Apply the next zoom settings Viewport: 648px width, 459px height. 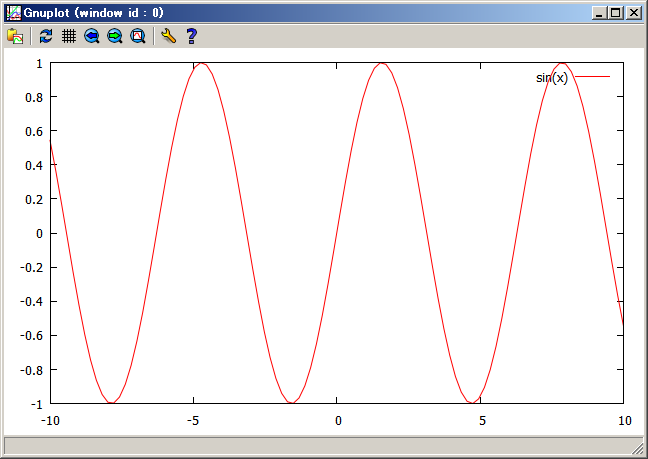pyautogui.click(x=115, y=36)
